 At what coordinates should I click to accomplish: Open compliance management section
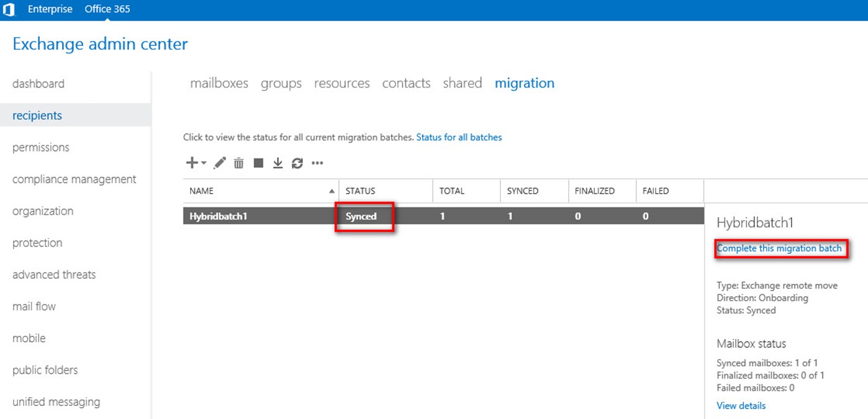(75, 179)
